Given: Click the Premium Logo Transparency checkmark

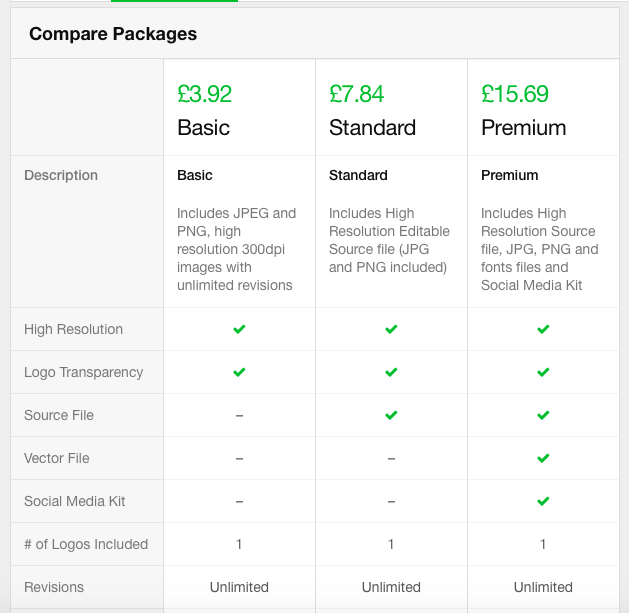Looking at the screenshot, I should click(x=543, y=372).
